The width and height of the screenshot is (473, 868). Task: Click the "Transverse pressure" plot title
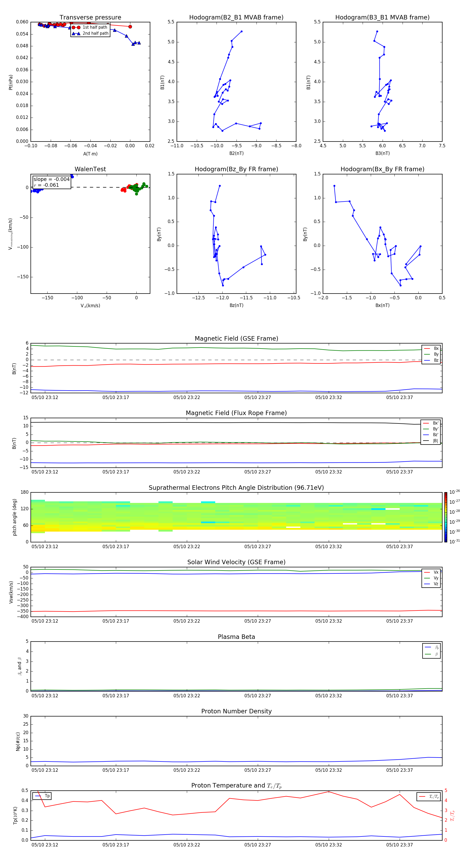click(x=90, y=18)
